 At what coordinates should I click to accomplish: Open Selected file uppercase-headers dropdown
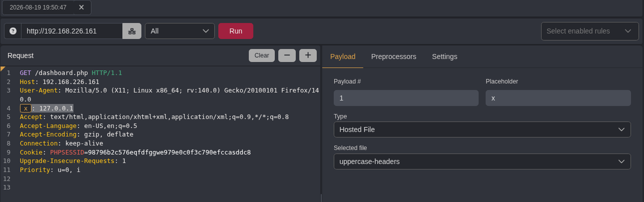[x=482, y=161]
